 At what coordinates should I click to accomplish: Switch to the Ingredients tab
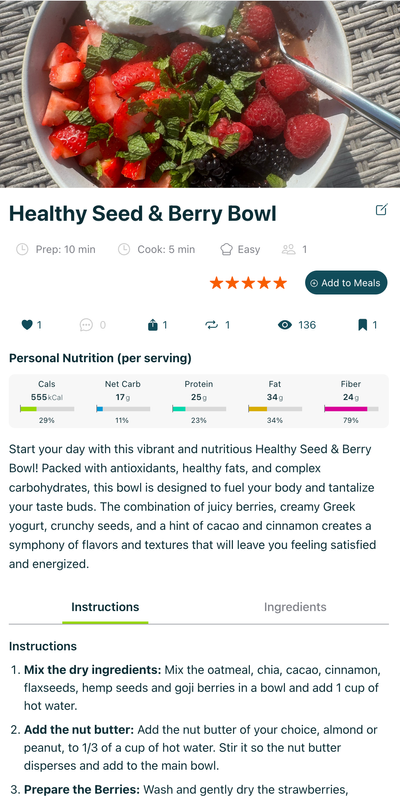coord(295,607)
